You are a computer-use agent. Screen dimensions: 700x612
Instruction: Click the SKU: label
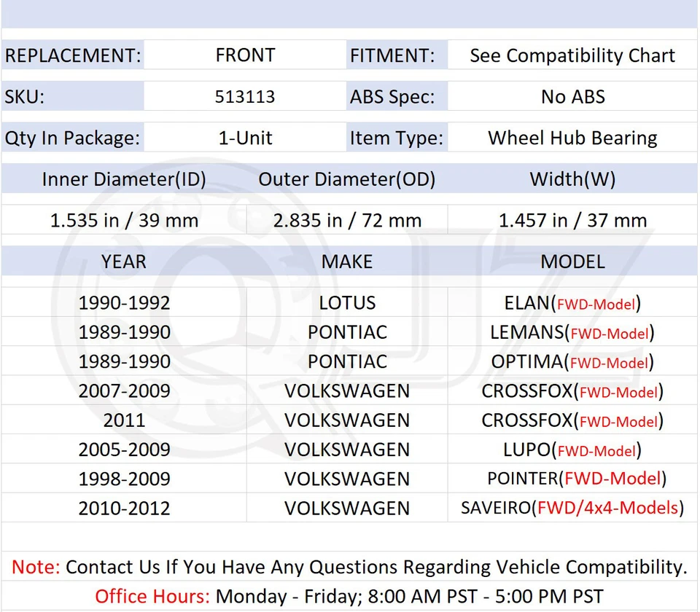pos(25,97)
